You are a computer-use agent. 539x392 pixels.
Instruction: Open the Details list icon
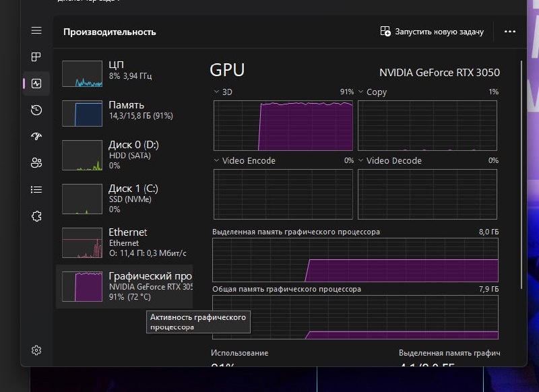(x=36, y=190)
